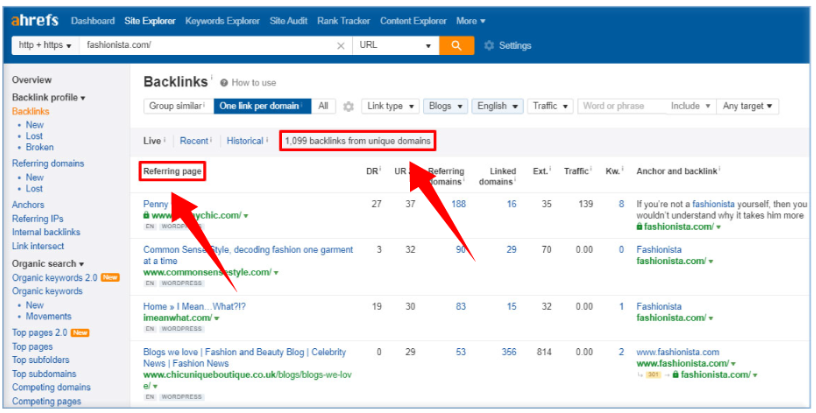
Task: Click the orange search magnifier button
Action: (456, 45)
